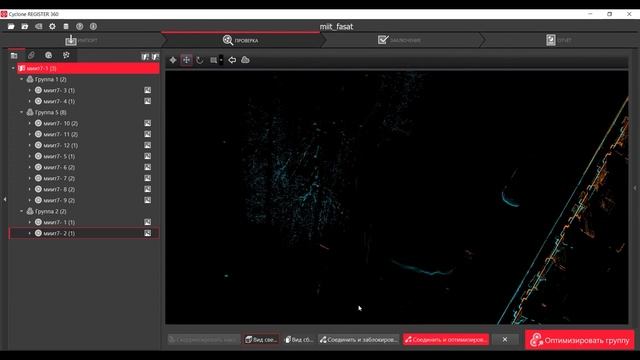Click the second folder icon in top toolbar

pyautogui.click(x=25, y=27)
